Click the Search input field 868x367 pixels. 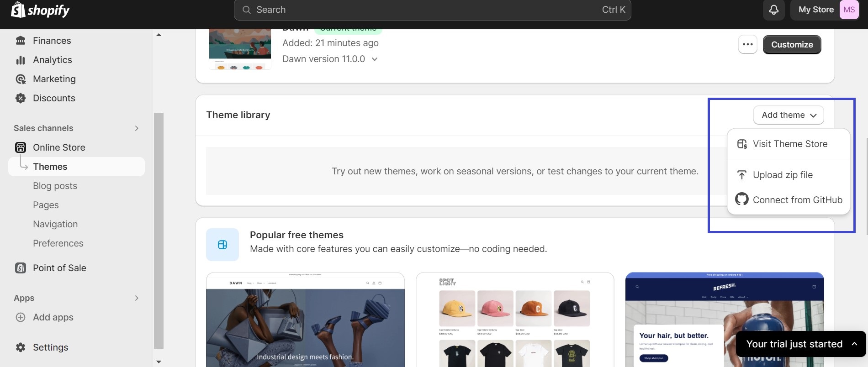click(432, 10)
